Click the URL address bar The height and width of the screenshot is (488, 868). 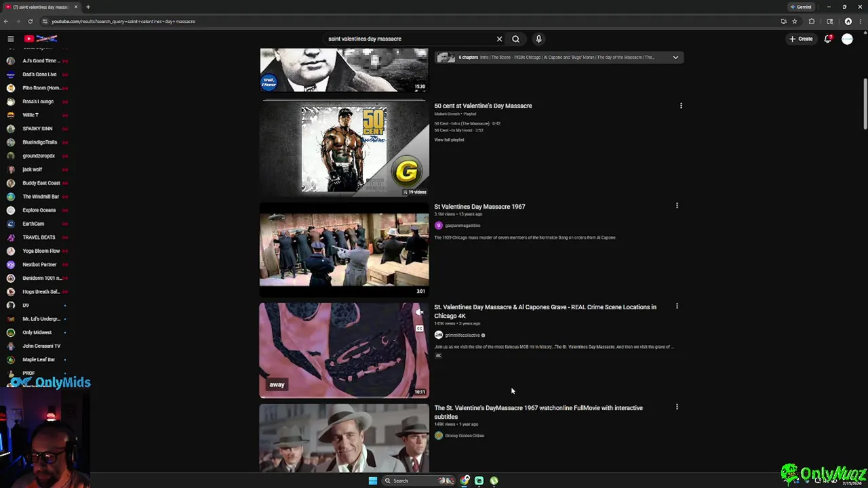(407, 21)
